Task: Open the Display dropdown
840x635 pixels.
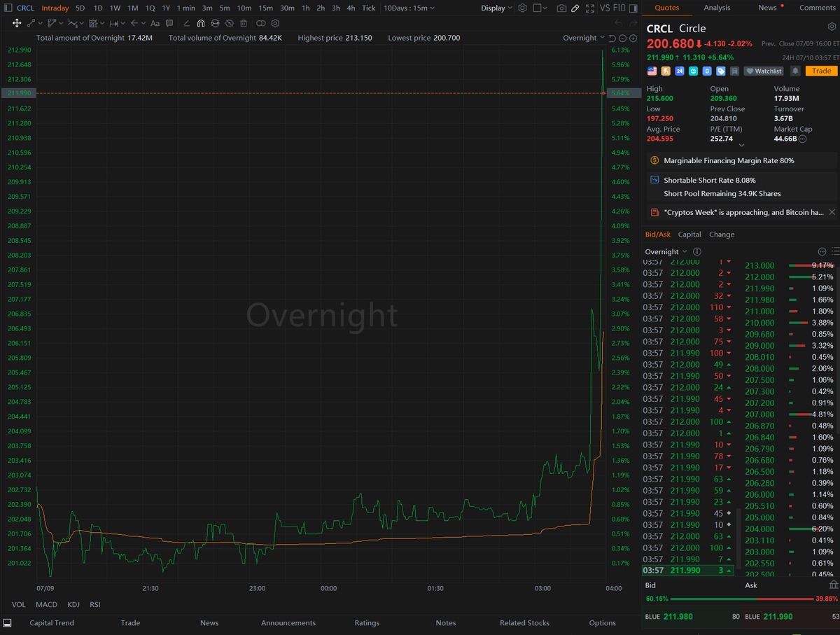Action: 497,8
